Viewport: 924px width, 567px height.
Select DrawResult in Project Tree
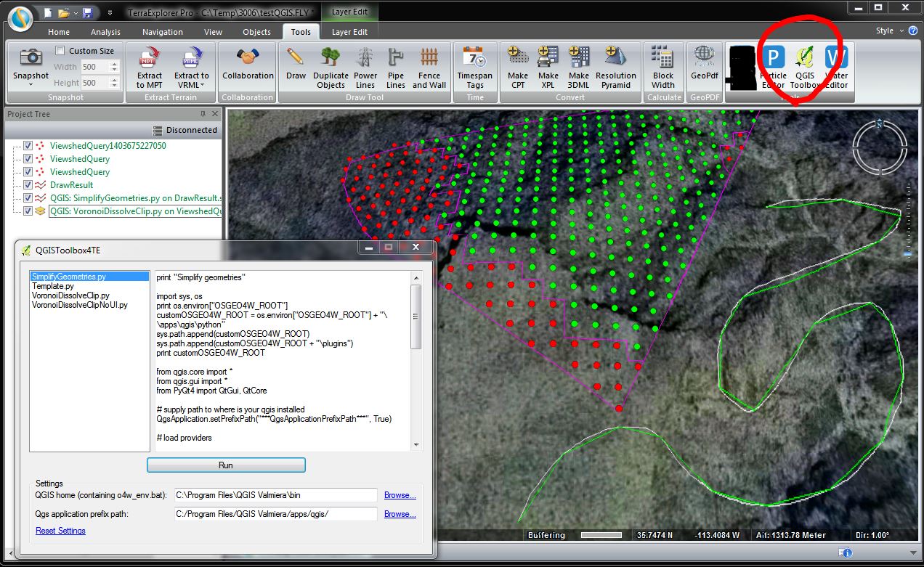click(71, 185)
